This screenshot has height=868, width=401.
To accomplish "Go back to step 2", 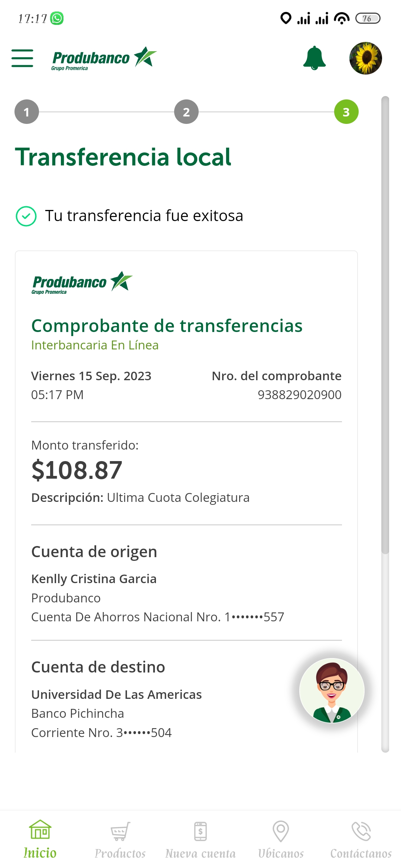I will [x=186, y=112].
